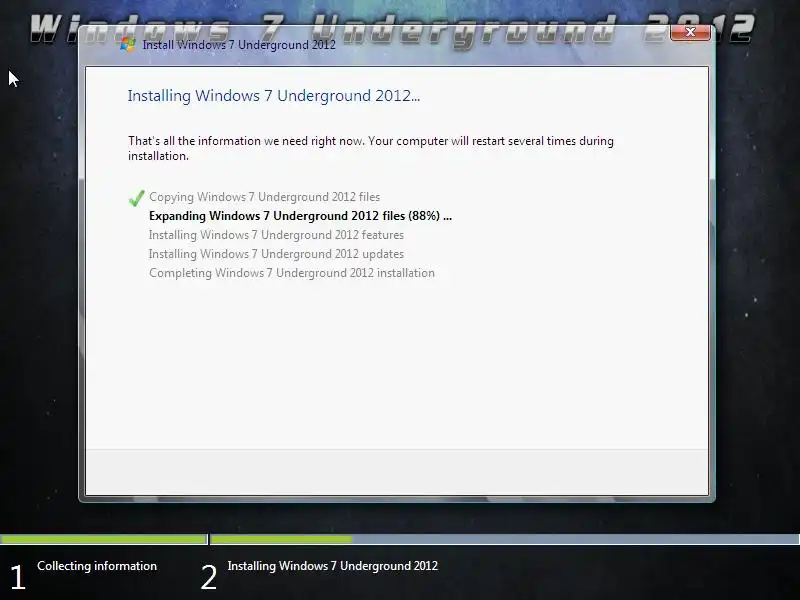Click the 'That's all the information we need' paragraph
This screenshot has height=600, width=800.
[371, 148]
